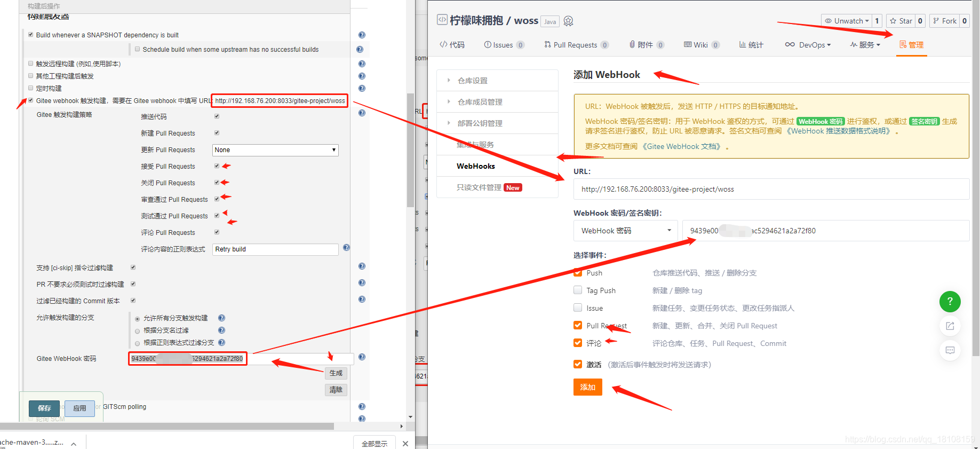Select 根据正则表达式过滤分支 radio button

pos(138,343)
